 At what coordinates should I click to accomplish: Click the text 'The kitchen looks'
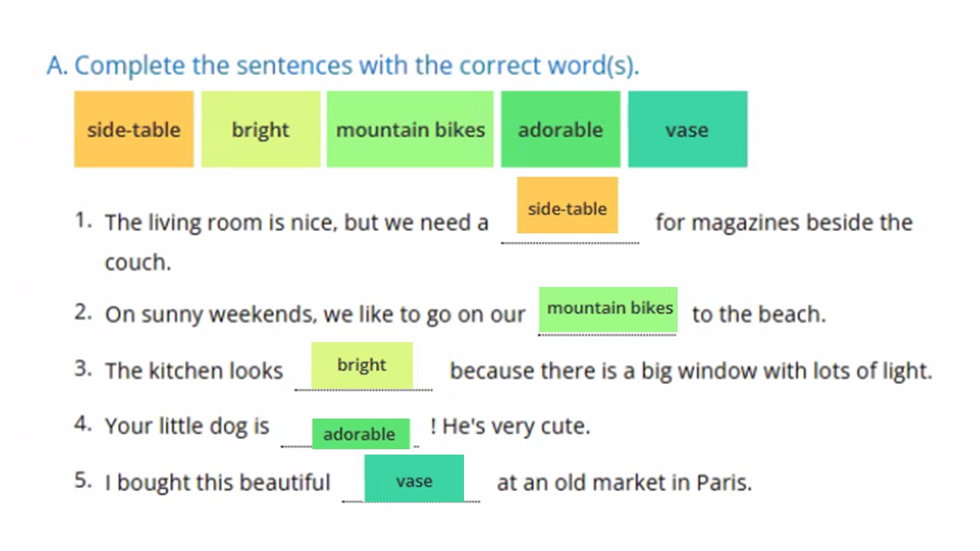click(194, 371)
